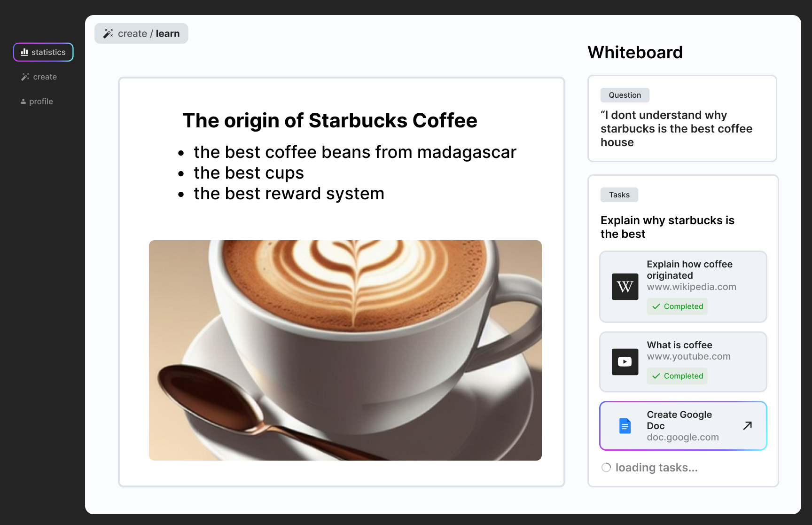Image resolution: width=812 pixels, height=525 pixels.
Task: Select create in the sidebar
Action: [39, 77]
